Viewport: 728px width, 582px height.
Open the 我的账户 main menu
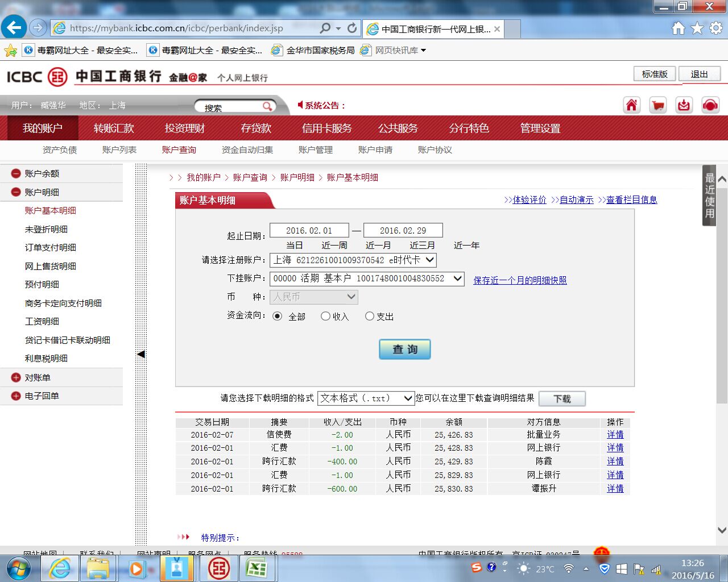pyautogui.click(x=43, y=128)
